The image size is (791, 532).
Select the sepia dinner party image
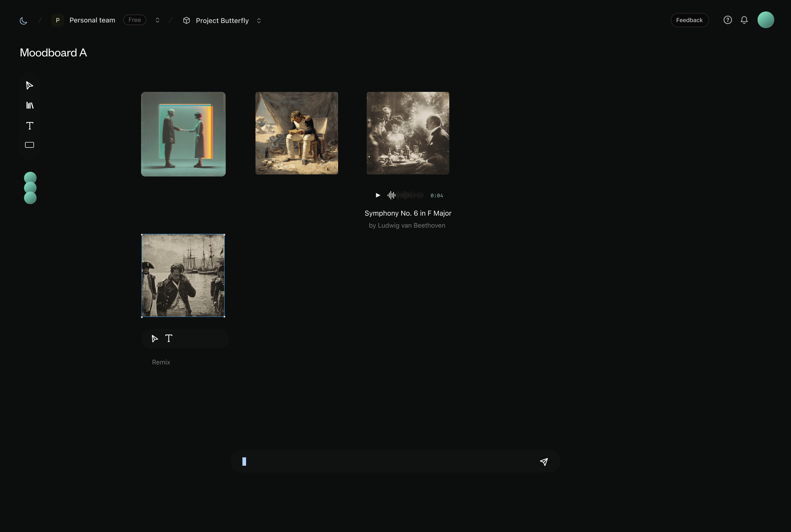408,133
